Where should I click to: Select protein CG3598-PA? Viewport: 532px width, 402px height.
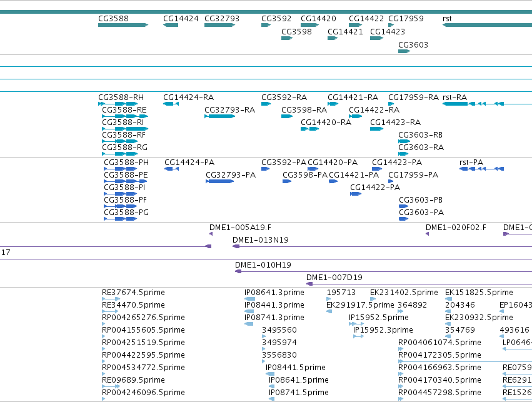287,181
